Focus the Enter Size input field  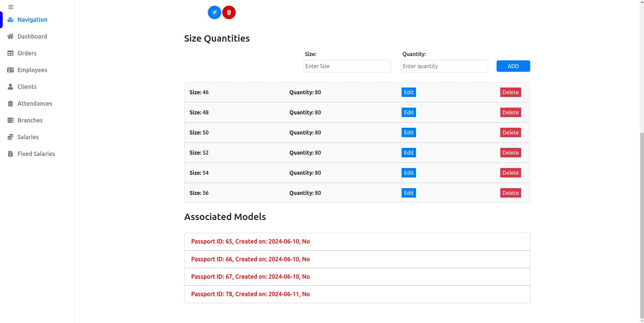point(347,66)
